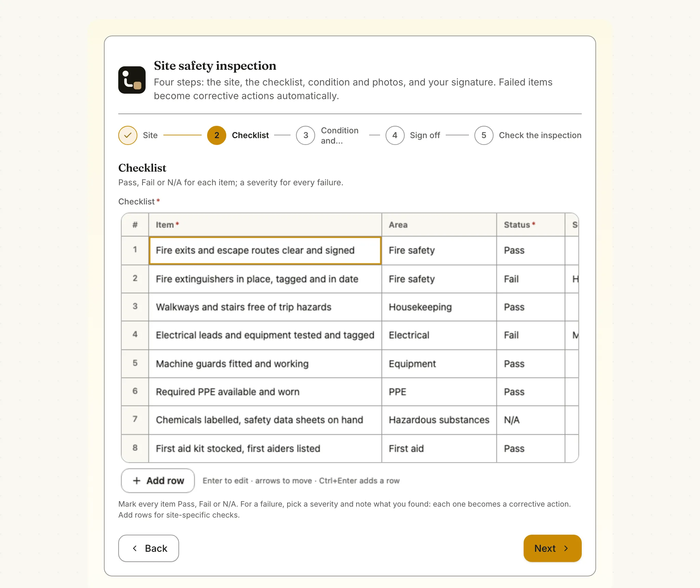The image size is (700, 588).
Task: Click the Add row button
Action: pyautogui.click(x=158, y=481)
